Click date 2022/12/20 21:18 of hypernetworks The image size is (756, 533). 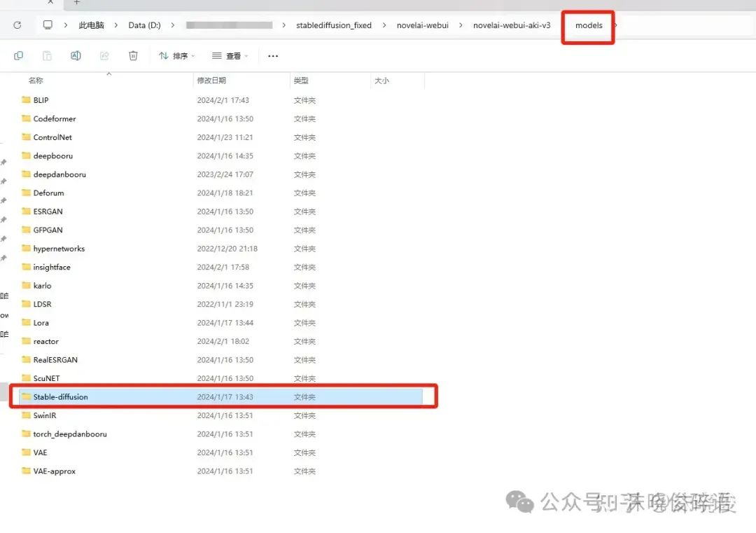point(227,249)
